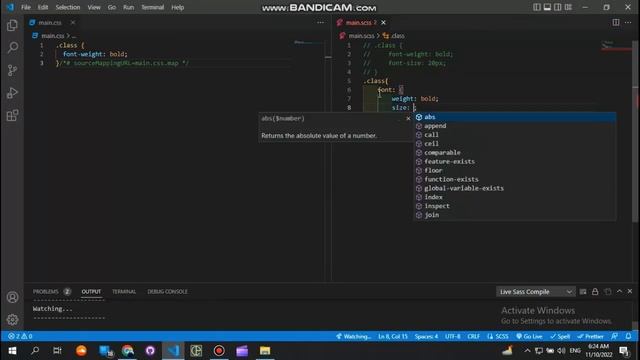This screenshot has height=360, width=640.
Task: Toggle primary sidebar layout icon
Action: tap(536, 7)
